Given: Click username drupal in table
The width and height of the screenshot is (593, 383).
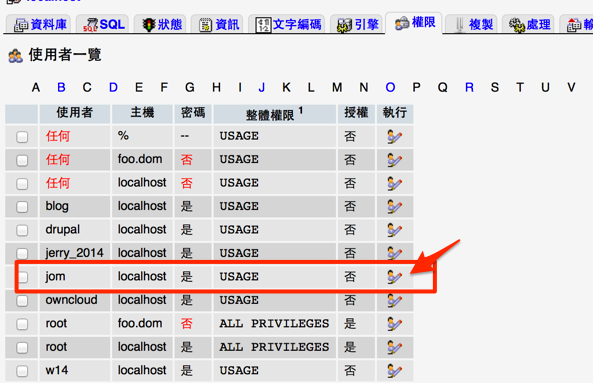Looking at the screenshot, I should pos(63,230).
